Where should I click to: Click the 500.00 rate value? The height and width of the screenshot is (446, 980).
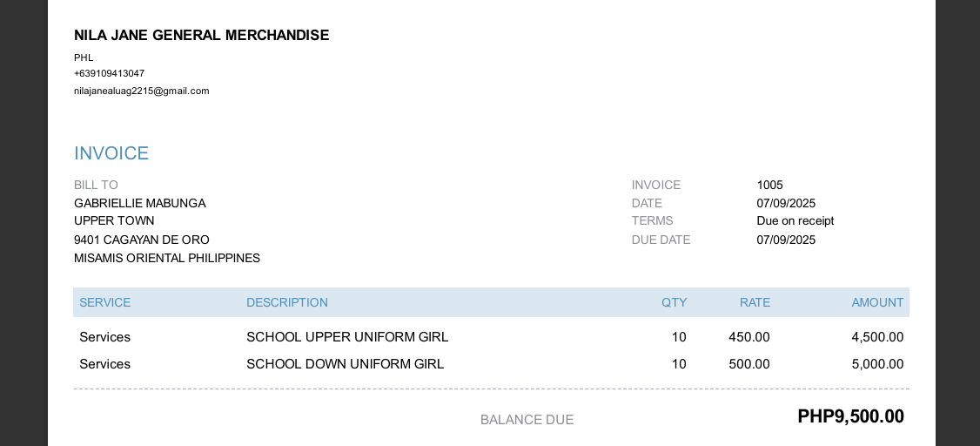click(x=748, y=364)
